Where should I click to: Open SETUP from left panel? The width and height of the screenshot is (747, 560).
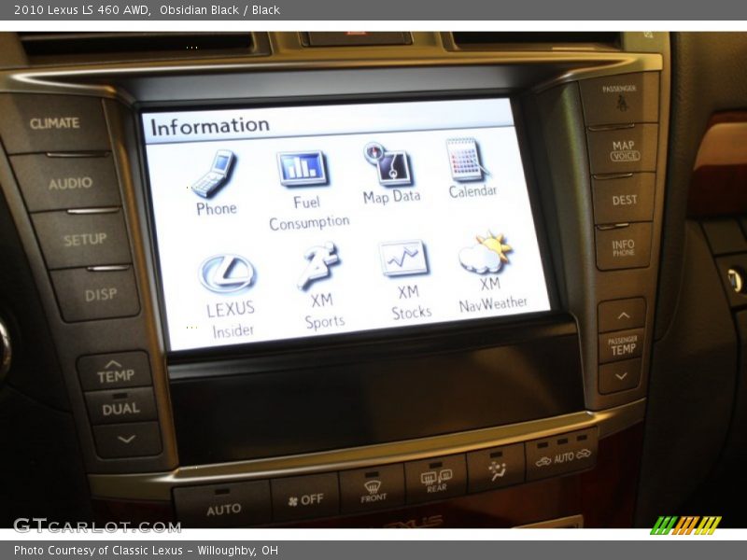83,239
